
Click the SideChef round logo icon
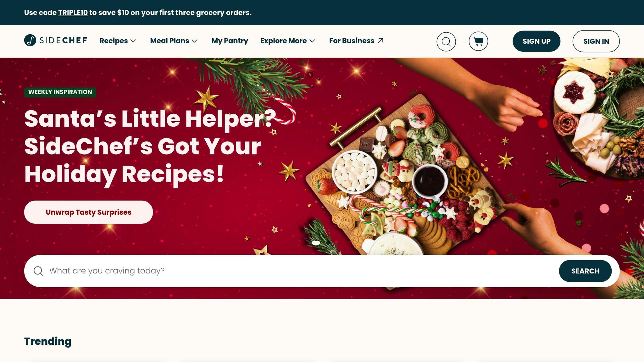[30, 40]
